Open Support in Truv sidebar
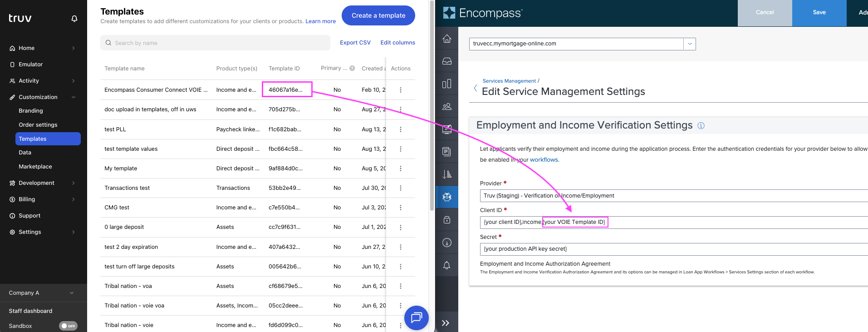The image size is (868, 332). click(29, 216)
